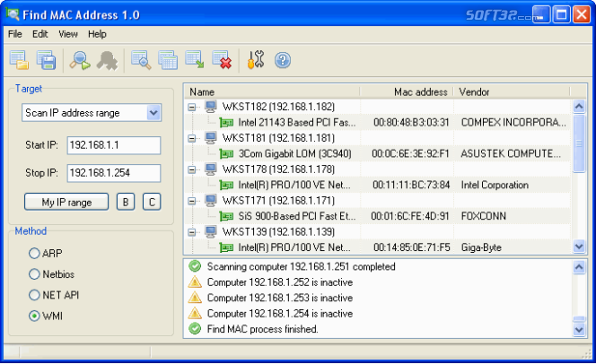Screen dimensions: 596x364
Task: Click network card icon for SiS 900-Based adapter
Action: [x=226, y=216]
